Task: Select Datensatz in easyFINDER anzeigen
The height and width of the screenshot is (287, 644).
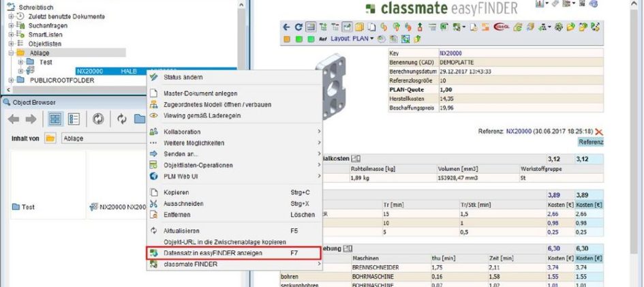Action: pos(234,253)
